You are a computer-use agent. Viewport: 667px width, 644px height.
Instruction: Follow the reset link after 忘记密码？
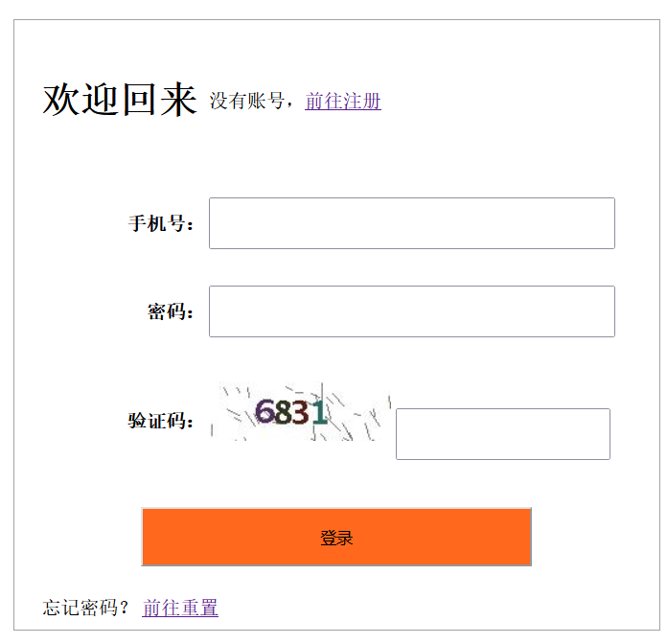point(180,608)
